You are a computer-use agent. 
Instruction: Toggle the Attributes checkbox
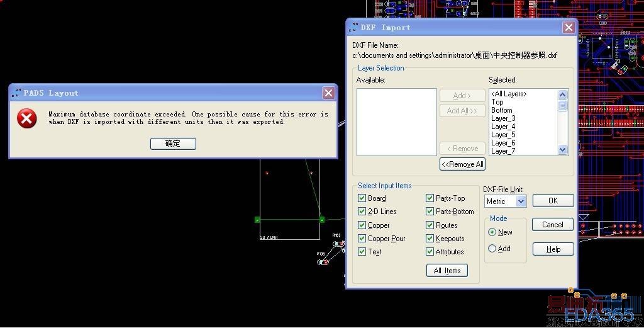(430, 251)
